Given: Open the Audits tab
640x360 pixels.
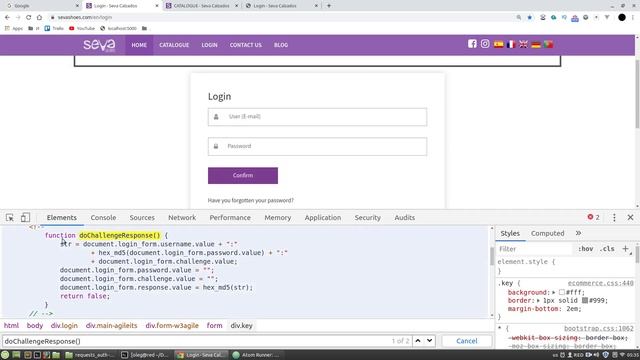Looking at the screenshot, I should tap(404, 218).
